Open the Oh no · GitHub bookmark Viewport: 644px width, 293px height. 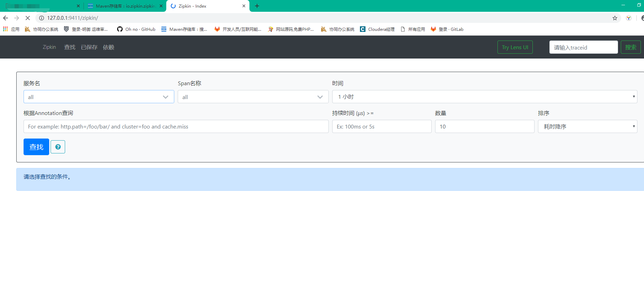coord(136,29)
